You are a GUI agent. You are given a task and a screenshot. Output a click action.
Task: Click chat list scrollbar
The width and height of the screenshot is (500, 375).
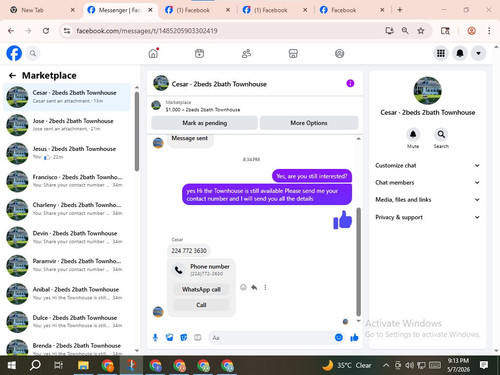click(137, 131)
